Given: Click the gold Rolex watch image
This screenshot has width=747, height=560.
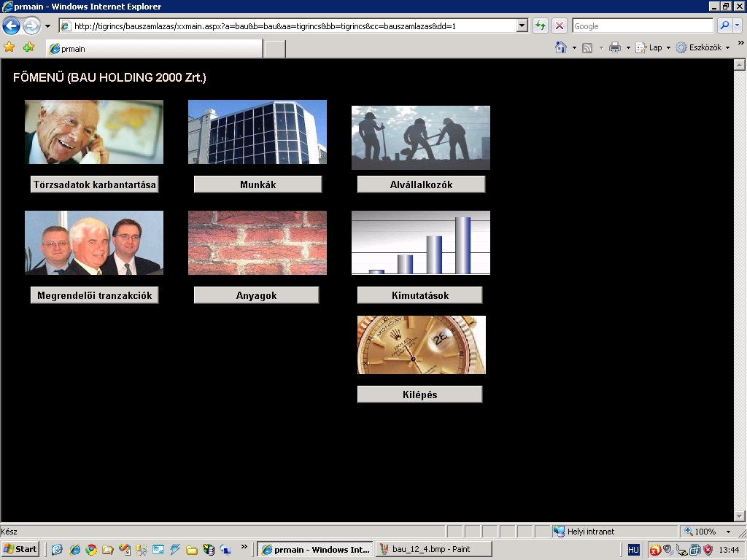Looking at the screenshot, I should pos(422,345).
